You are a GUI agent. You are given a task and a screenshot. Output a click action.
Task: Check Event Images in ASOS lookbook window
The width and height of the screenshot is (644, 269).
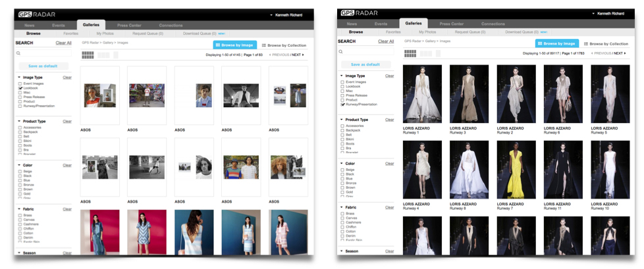(20, 84)
